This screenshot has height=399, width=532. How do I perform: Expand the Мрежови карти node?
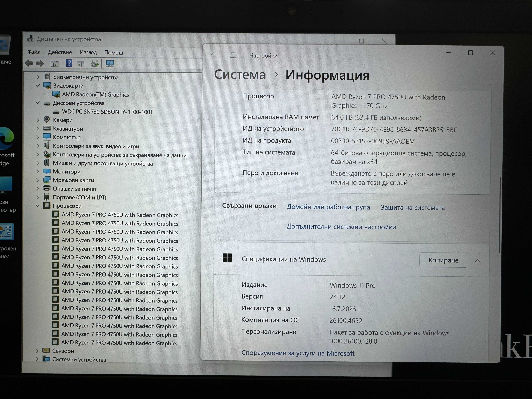pos(38,180)
